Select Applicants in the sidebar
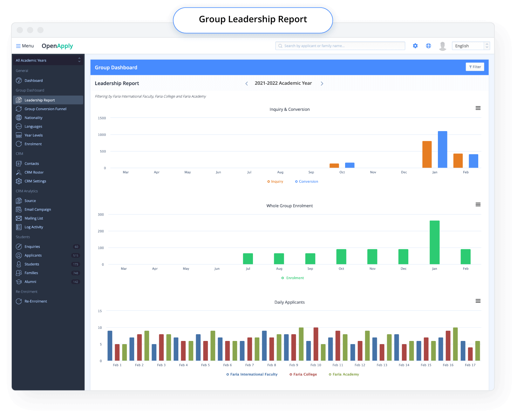This screenshot has height=420, width=524. pos(33,256)
